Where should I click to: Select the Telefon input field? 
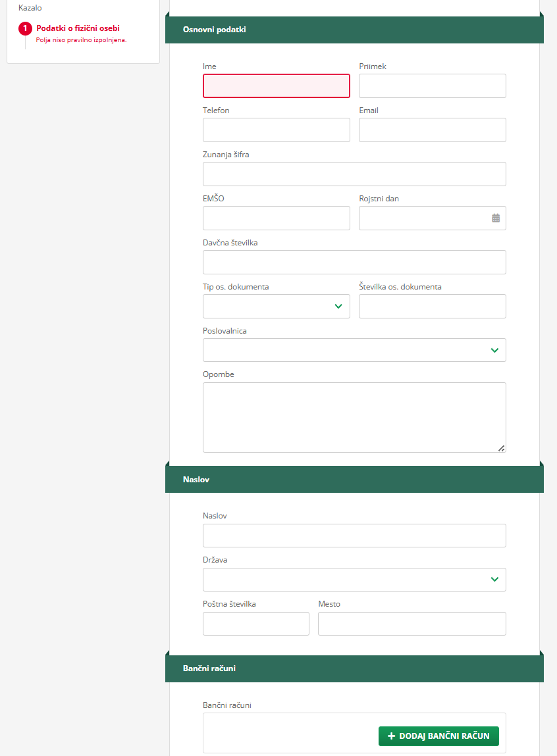(276, 130)
